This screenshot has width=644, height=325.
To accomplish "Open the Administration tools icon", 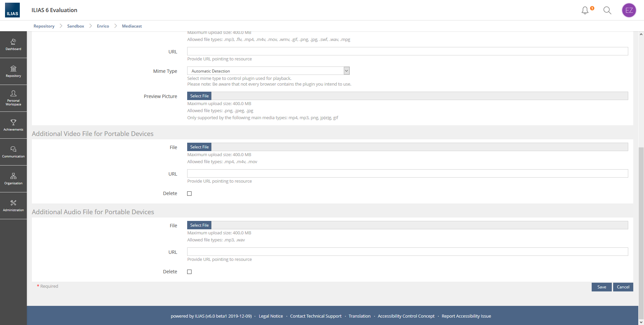I will [x=13, y=205].
